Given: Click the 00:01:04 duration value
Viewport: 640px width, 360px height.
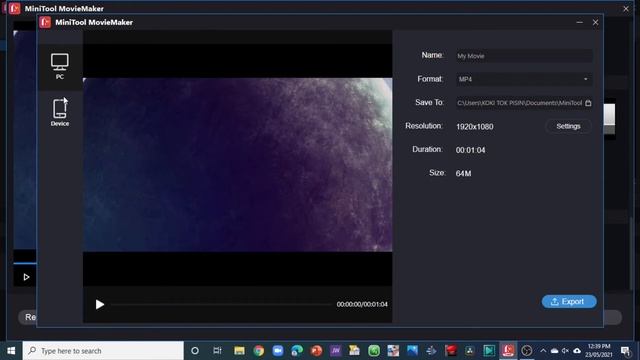Looking at the screenshot, I should (x=470, y=150).
